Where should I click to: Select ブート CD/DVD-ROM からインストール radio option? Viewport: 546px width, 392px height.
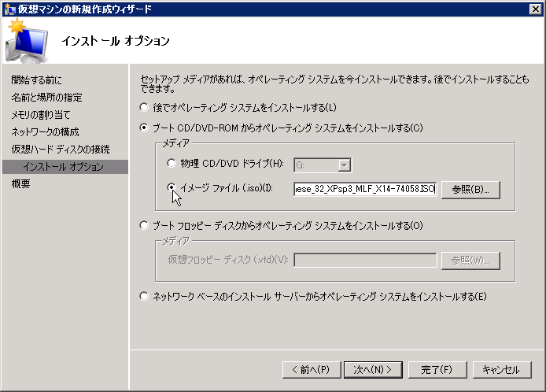[144, 128]
